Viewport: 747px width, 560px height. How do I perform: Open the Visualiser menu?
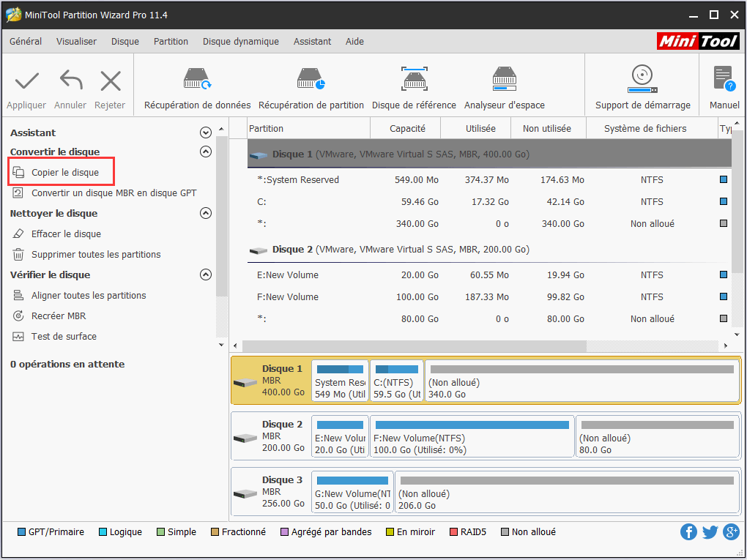pyautogui.click(x=76, y=42)
